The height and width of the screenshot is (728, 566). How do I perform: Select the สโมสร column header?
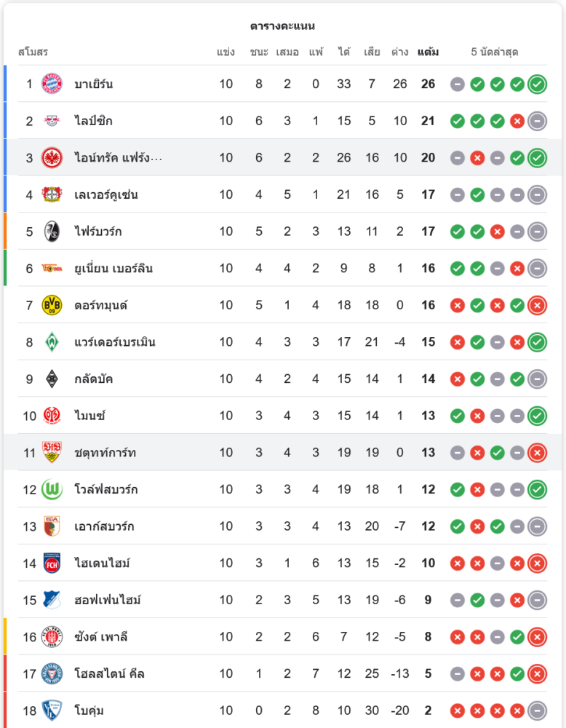point(33,52)
